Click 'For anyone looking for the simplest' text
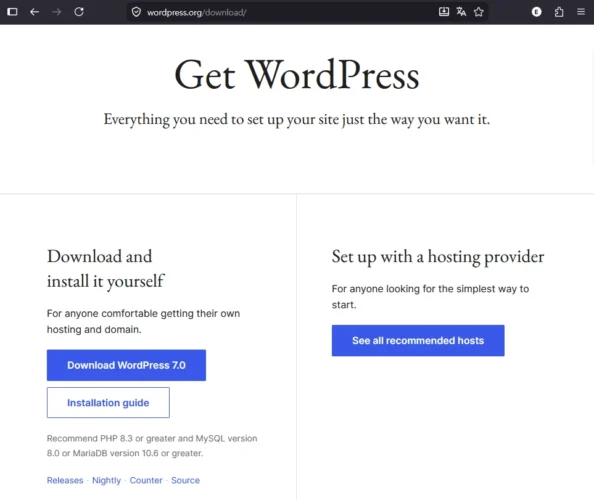 pyautogui.click(x=430, y=297)
